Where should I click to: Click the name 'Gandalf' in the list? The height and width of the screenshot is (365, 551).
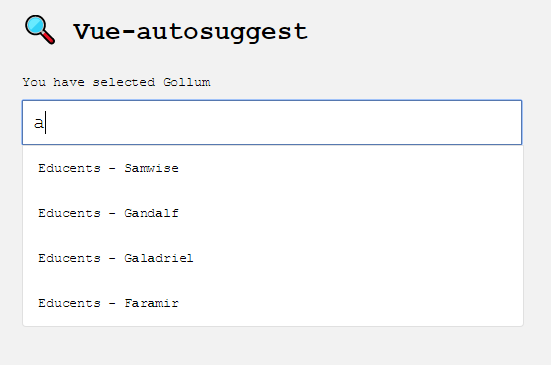point(151,213)
